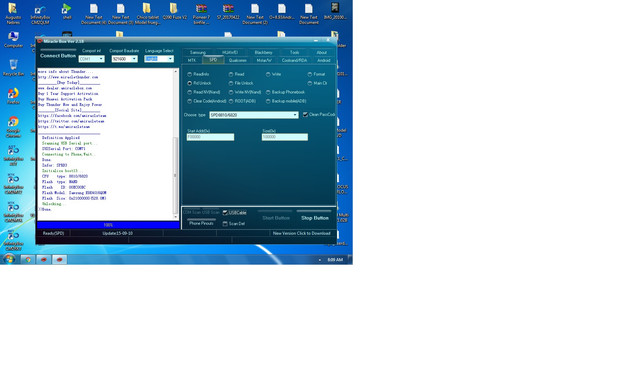Open the Q390 Fuze V2 folder
Viewport: 640px width, 384px height.
pyautogui.click(x=174, y=11)
